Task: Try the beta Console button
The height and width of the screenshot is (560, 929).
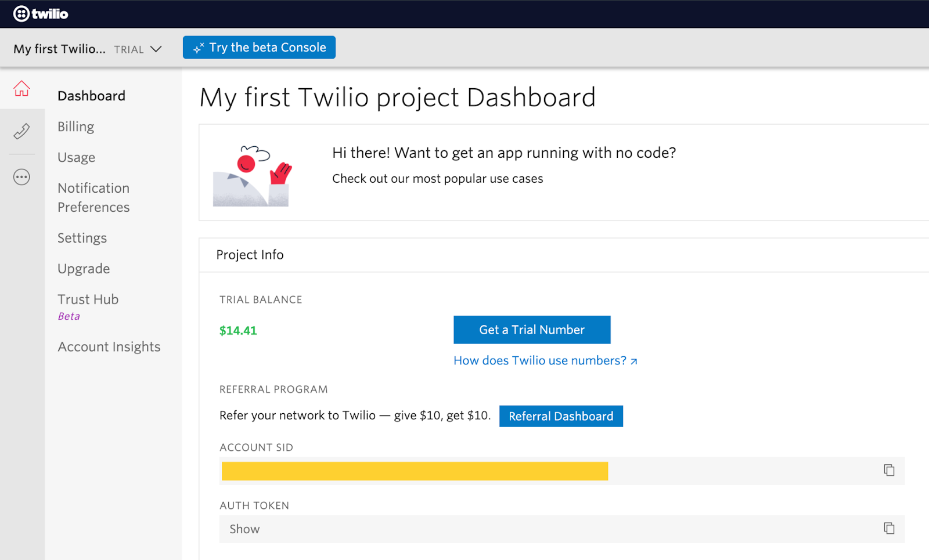Action: pyautogui.click(x=259, y=48)
